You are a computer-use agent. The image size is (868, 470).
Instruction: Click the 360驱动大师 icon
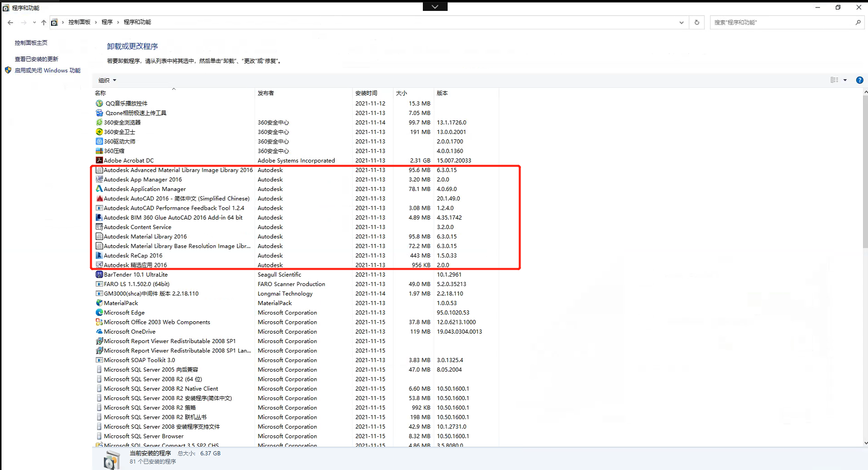coord(99,141)
